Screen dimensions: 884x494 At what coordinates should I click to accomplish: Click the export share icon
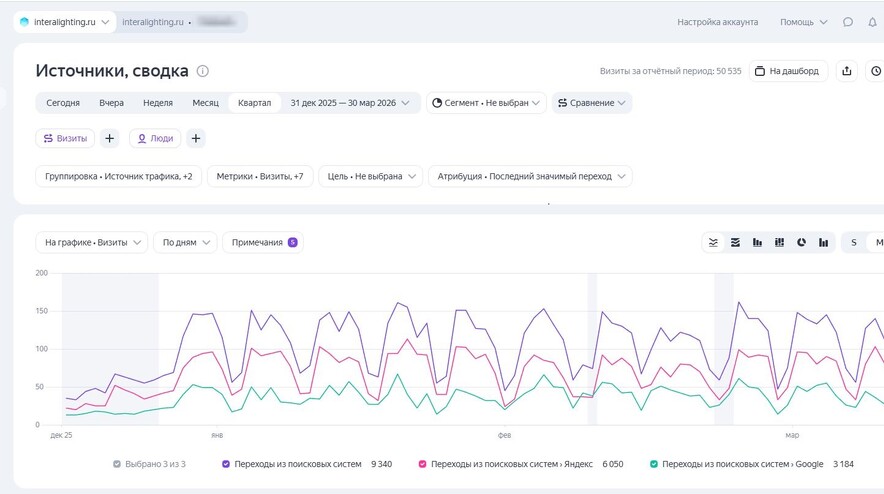click(x=847, y=71)
